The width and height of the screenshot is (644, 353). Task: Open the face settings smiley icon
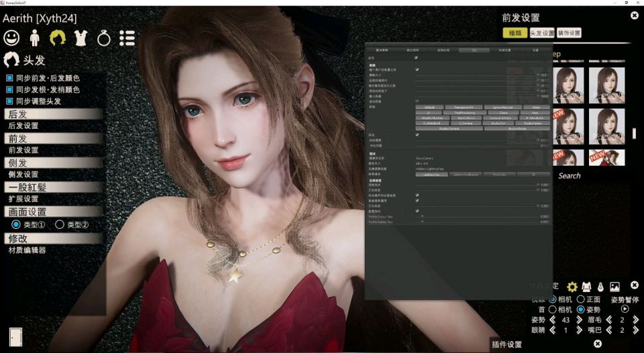(11, 38)
